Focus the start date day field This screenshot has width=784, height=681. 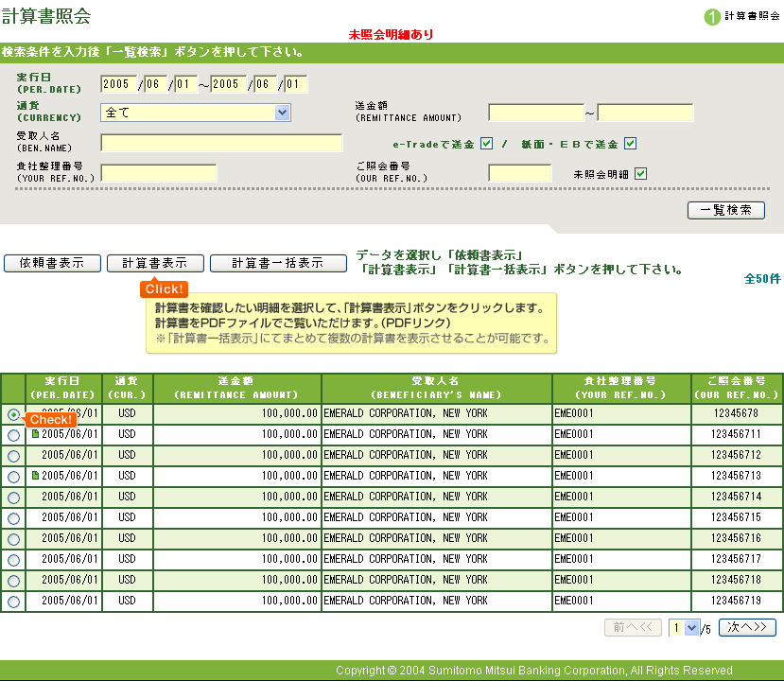[x=185, y=84]
